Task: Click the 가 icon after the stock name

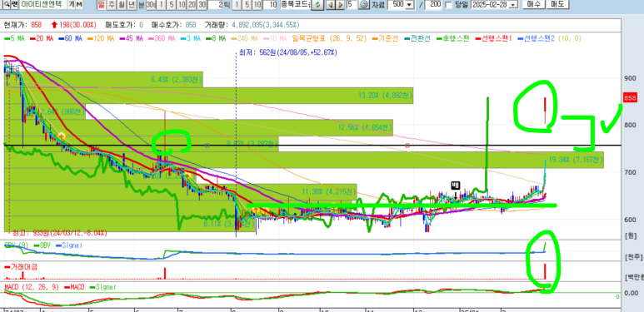Action: pyautogui.click(x=72, y=4)
